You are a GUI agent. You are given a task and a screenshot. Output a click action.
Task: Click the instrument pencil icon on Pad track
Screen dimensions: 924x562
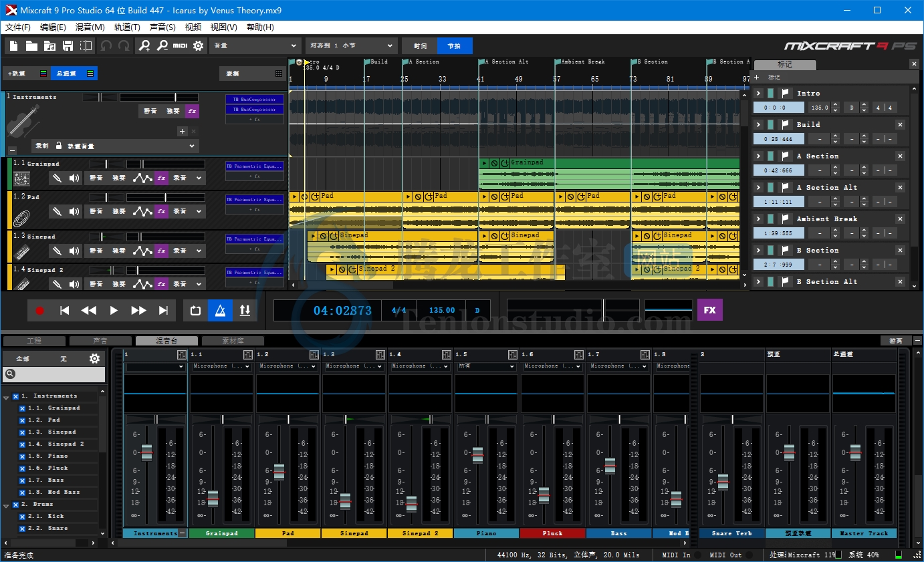[x=57, y=211]
